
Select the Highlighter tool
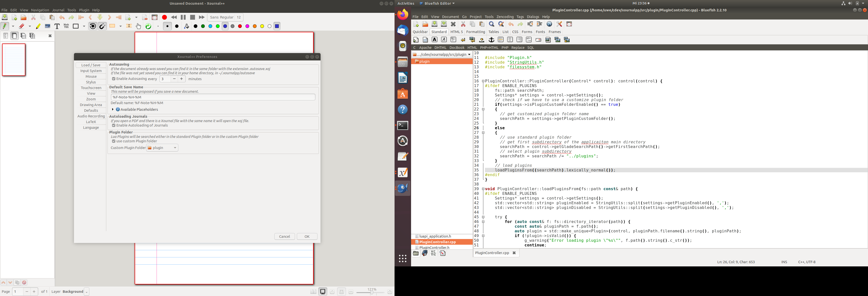point(38,26)
